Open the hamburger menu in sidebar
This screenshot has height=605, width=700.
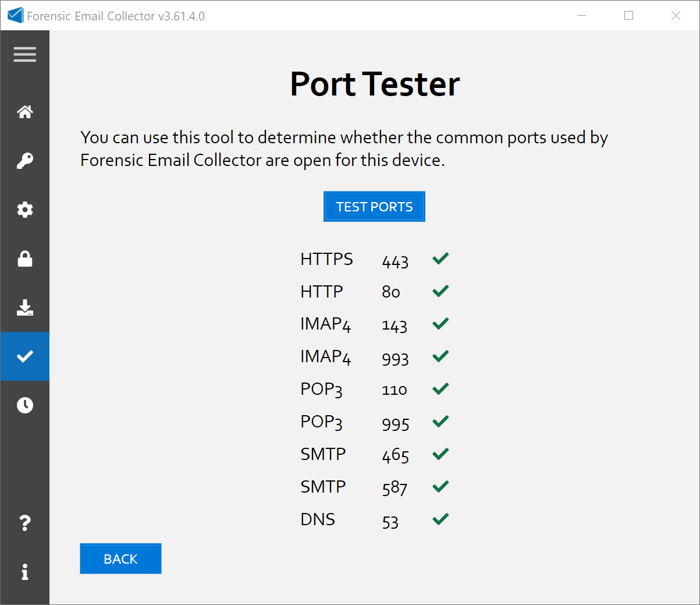24,54
